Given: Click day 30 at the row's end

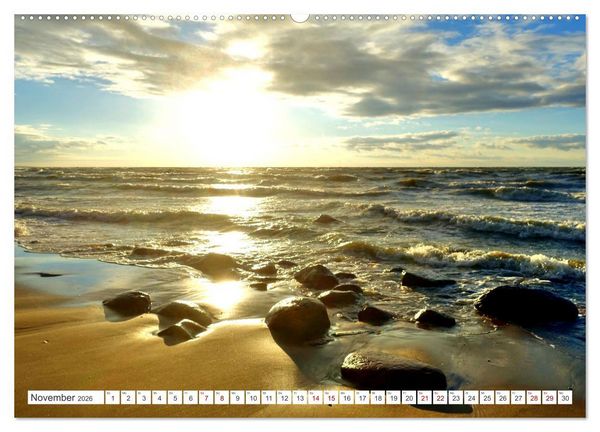Looking at the screenshot, I should coord(565,398).
